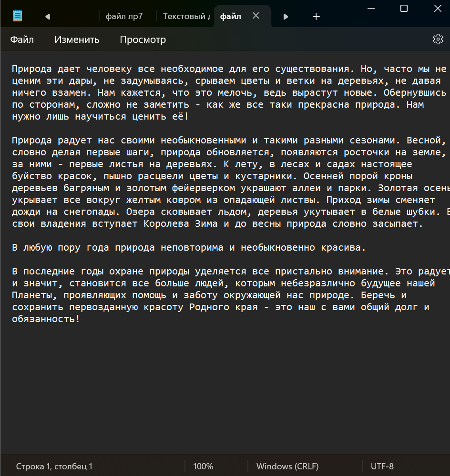The image size is (450, 476).
Task: Maximize the Notepad window
Action: click(404, 9)
